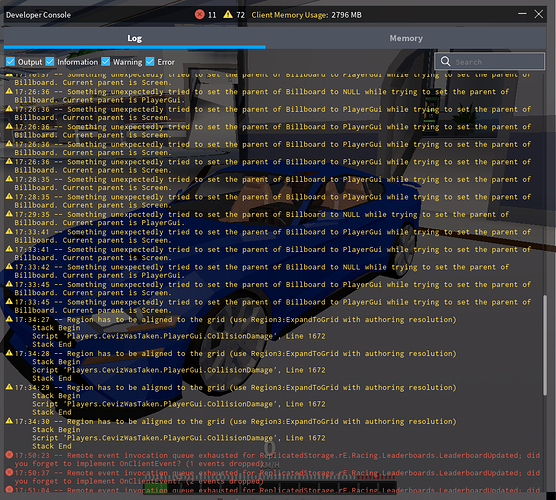The image size is (556, 500).
Task: Click the search magnifier icon
Action: [x=445, y=61]
